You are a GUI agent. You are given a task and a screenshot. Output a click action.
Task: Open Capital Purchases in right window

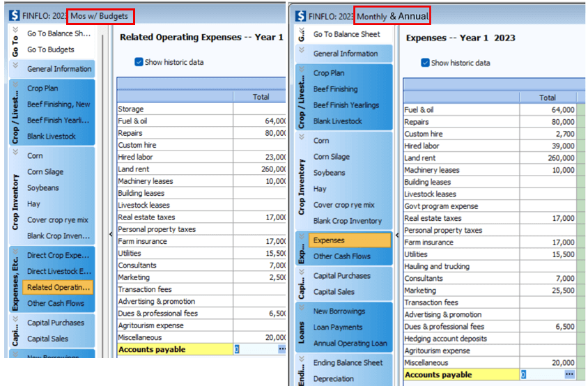tap(341, 276)
